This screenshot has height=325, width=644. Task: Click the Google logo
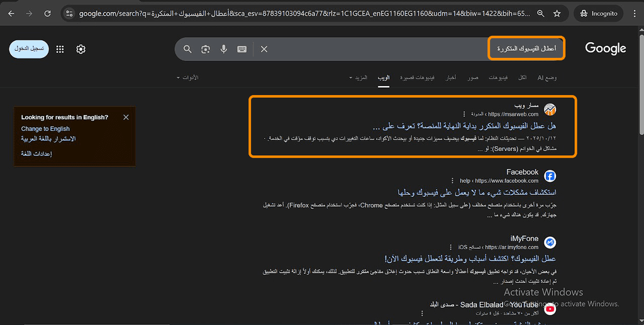[x=606, y=48]
